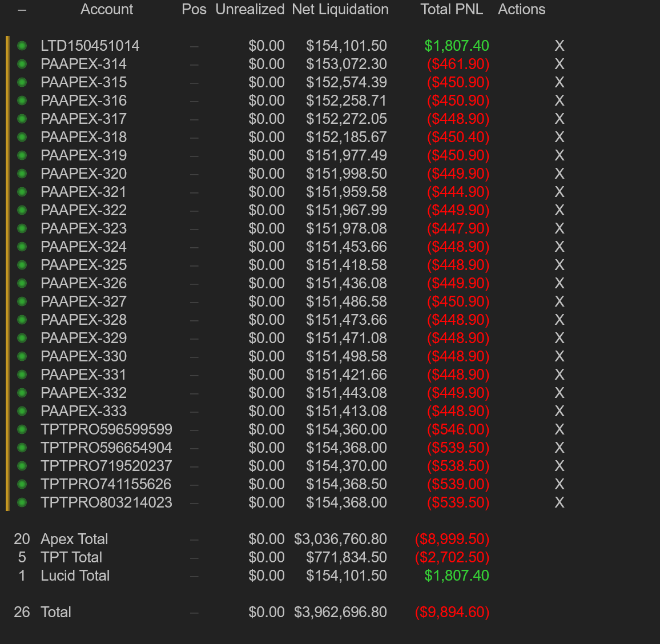660x644 pixels.
Task: Click Apex total net liquidation $3,036,760.80
Action: [x=340, y=539]
